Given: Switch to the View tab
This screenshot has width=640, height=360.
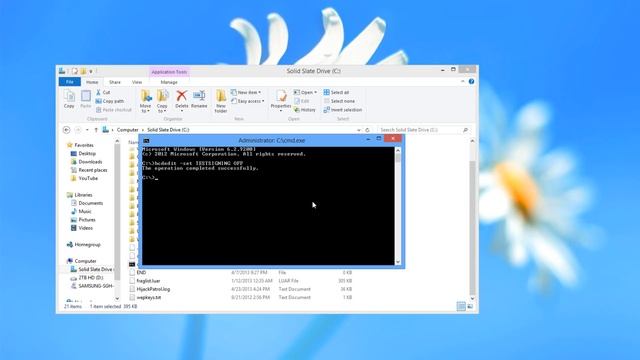Looking at the screenshot, I should [x=137, y=82].
